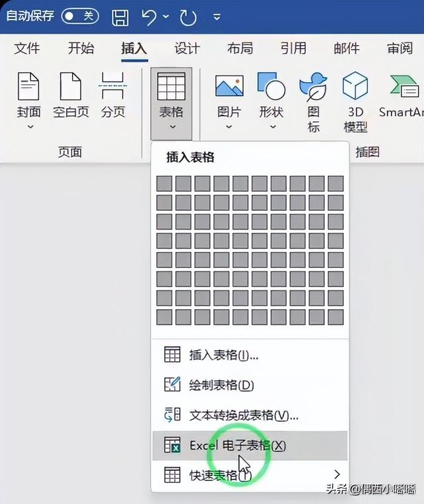Choose 插入表格(I)... menu entry
The height and width of the screenshot is (504, 424).
[x=250, y=355]
